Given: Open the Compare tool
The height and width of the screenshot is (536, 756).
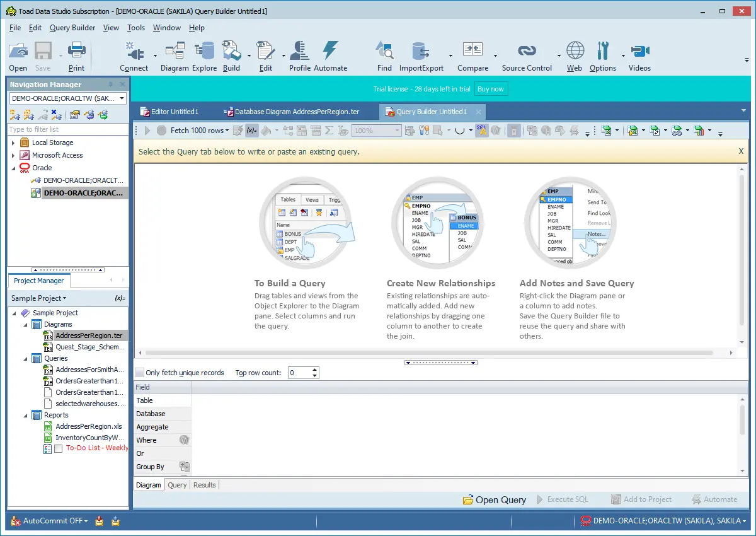Looking at the screenshot, I should click(472, 56).
